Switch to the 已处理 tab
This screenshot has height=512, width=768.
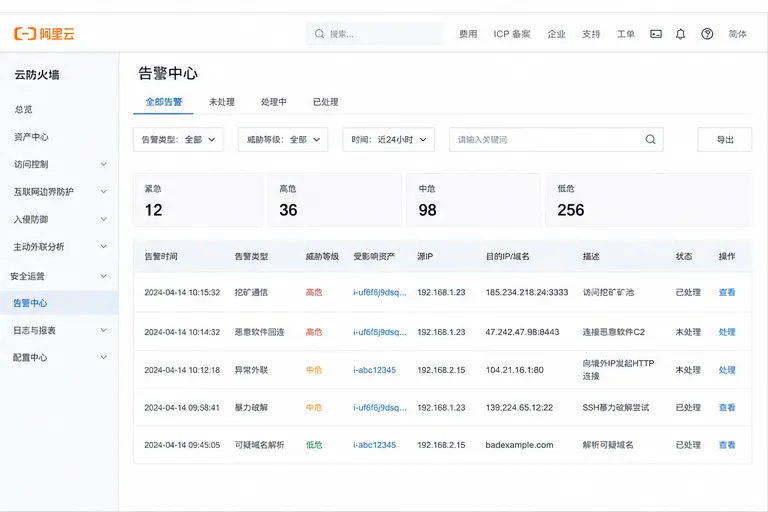(326, 102)
